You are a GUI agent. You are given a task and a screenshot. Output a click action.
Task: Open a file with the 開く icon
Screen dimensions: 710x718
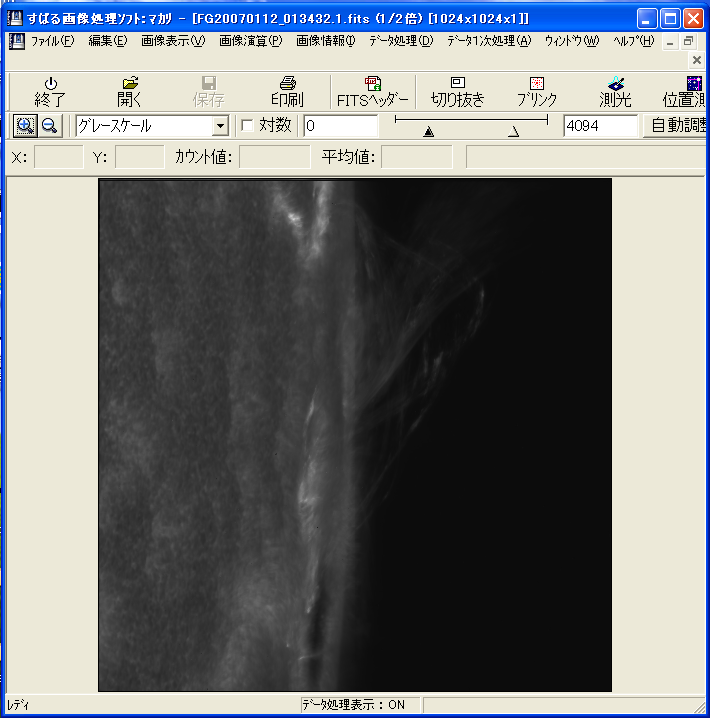pos(129,91)
